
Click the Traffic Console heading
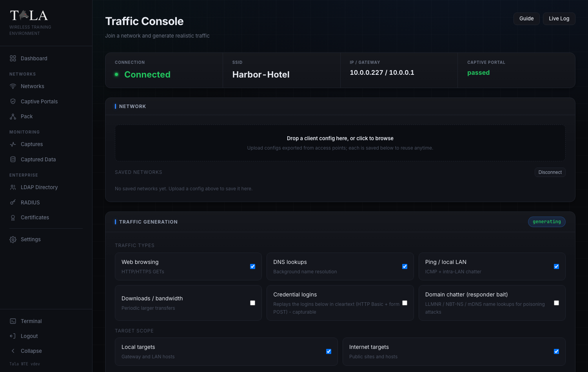tap(144, 21)
